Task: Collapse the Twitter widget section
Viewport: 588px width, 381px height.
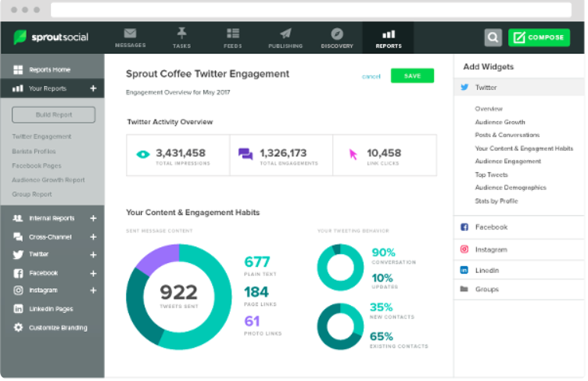Action: point(519,88)
